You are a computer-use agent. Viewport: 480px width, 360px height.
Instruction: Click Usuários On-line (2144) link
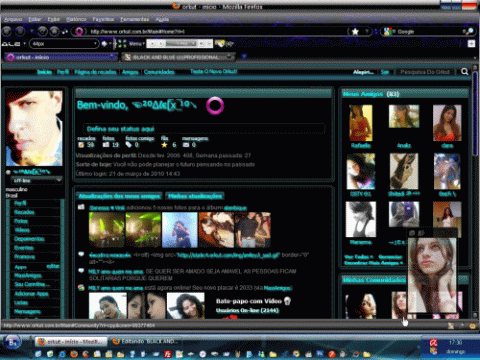pyautogui.click(x=247, y=310)
